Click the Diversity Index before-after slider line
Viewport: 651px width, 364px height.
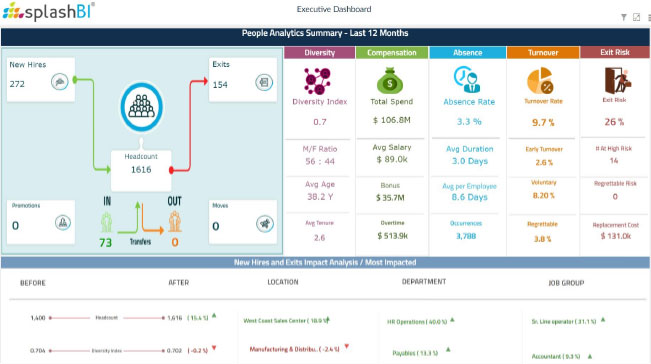[107, 351]
